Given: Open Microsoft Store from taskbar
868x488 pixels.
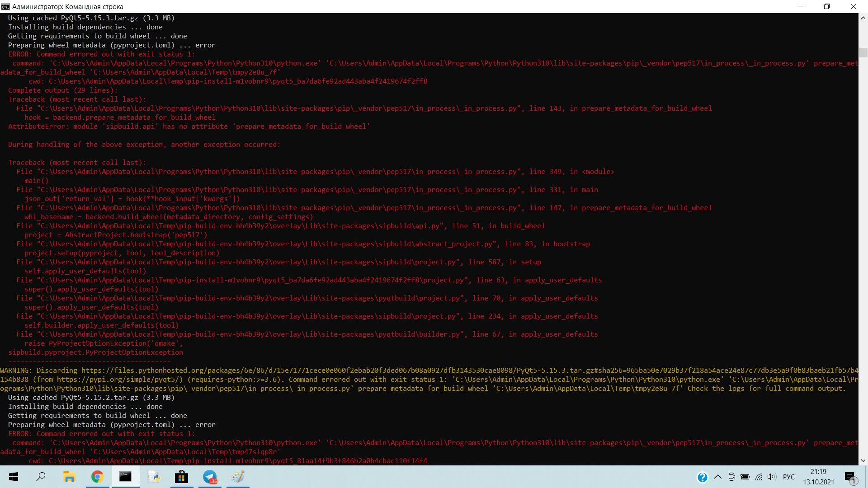Looking at the screenshot, I should [181, 477].
